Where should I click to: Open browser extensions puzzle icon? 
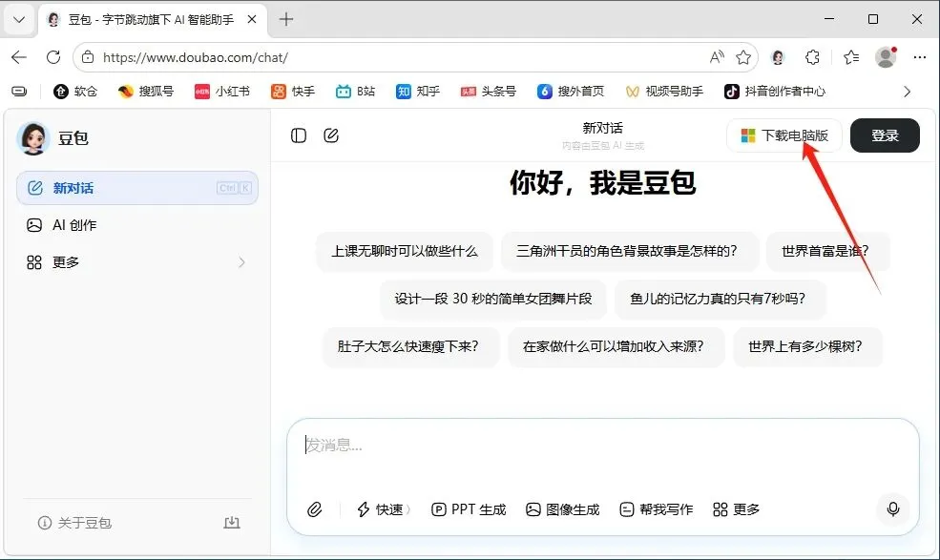pos(812,57)
